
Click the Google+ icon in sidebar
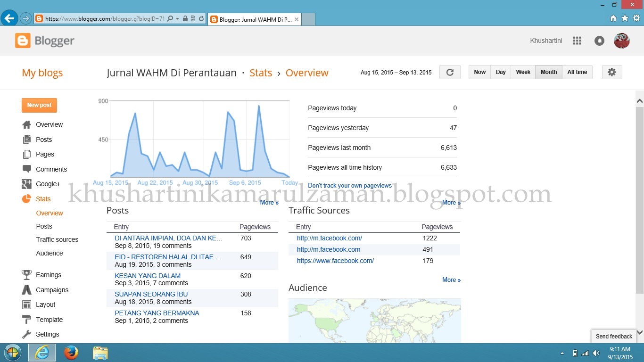point(27,184)
